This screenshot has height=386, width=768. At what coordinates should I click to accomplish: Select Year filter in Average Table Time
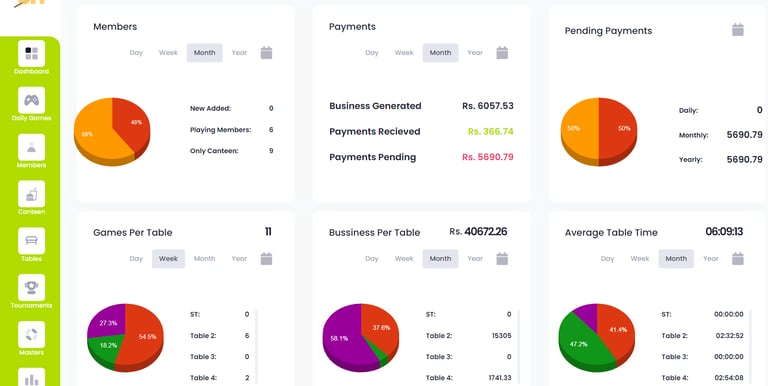click(x=711, y=259)
